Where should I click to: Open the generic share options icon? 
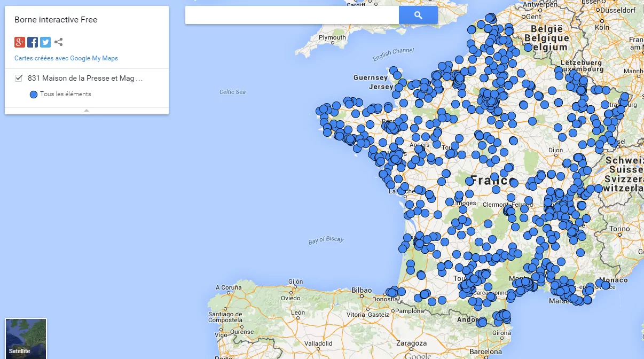pyautogui.click(x=59, y=42)
